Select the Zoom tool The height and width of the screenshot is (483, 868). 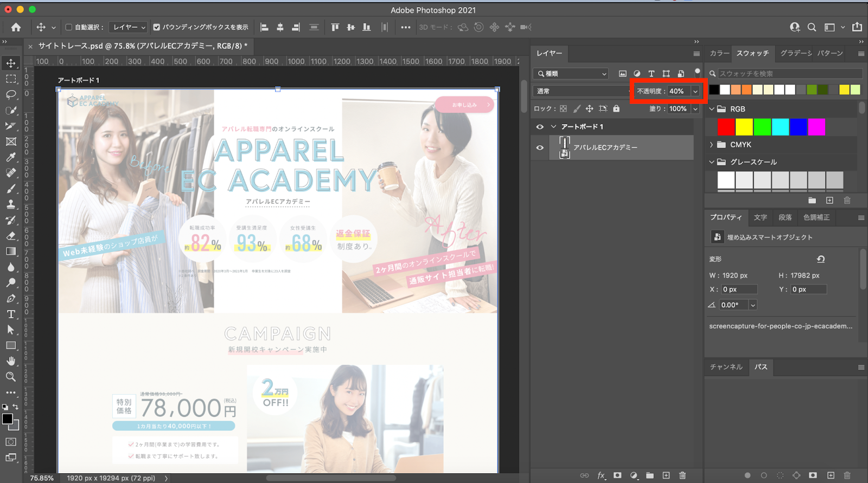pos(11,377)
